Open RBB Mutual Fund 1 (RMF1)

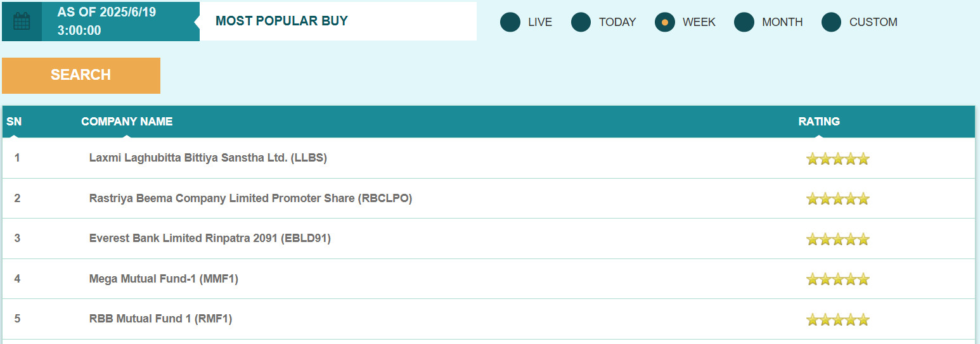click(x=160, y=319)
